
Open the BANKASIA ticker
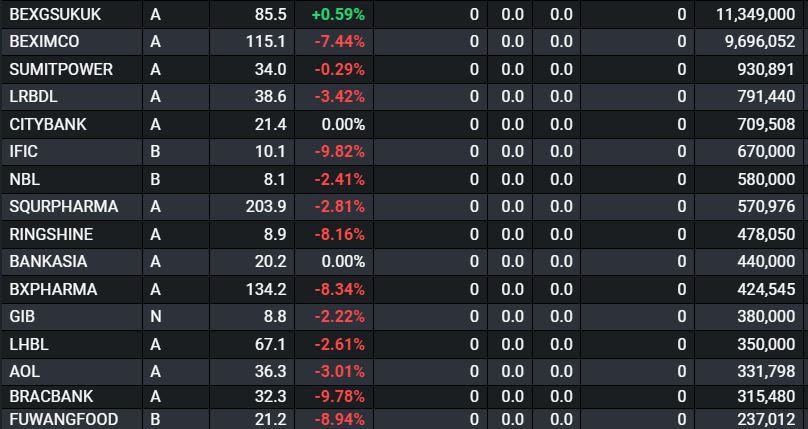[48, 262]
